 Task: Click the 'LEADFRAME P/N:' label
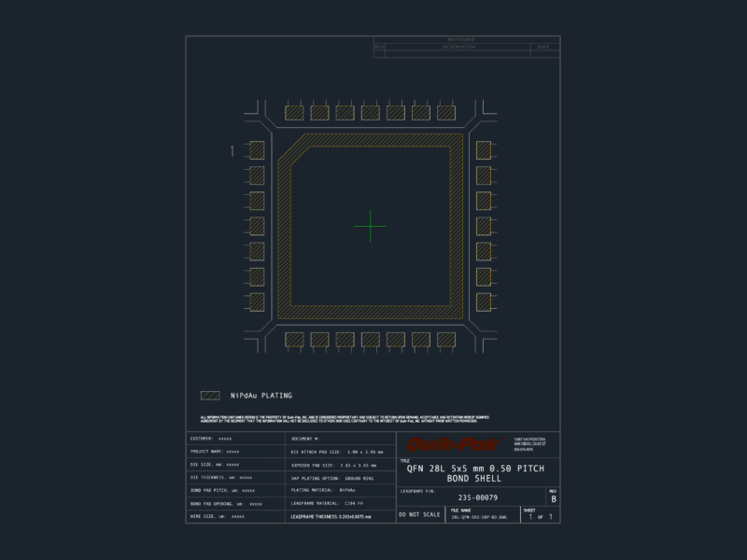pos(417,491)
